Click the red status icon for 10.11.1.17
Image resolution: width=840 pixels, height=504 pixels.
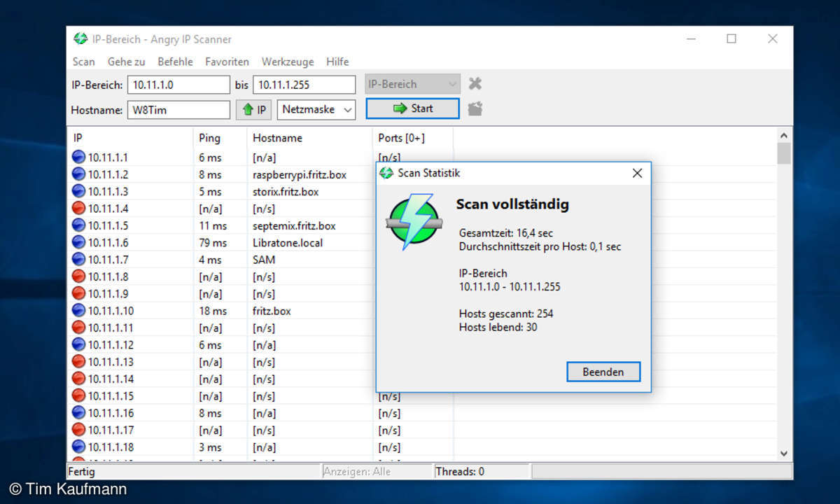[x=78, y=430]
